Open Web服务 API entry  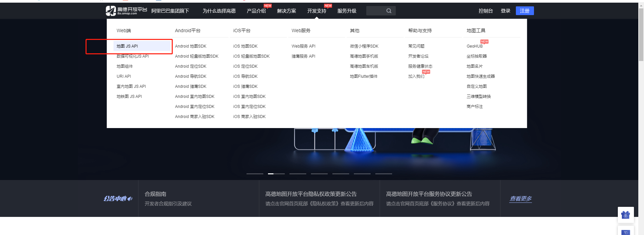point(303,46)
